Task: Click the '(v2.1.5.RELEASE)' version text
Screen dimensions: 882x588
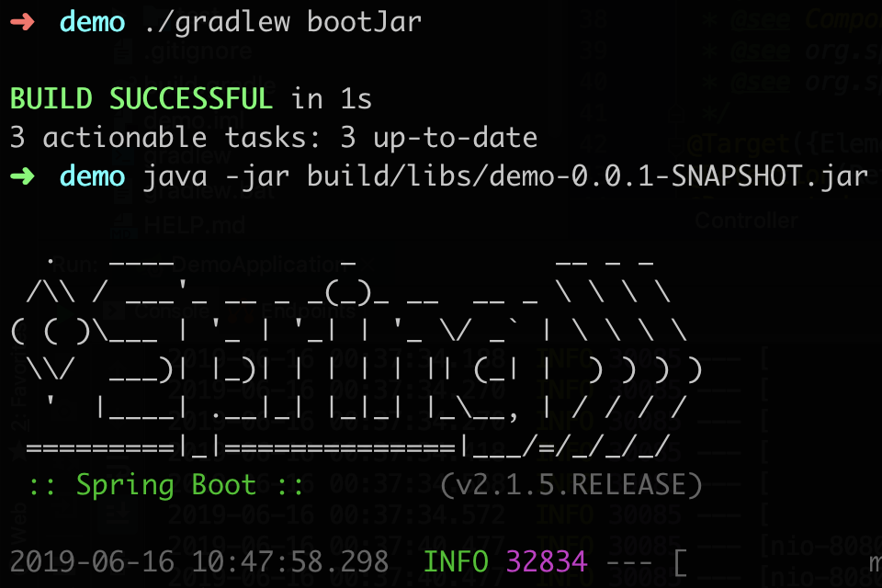Action: click(571, 485)
